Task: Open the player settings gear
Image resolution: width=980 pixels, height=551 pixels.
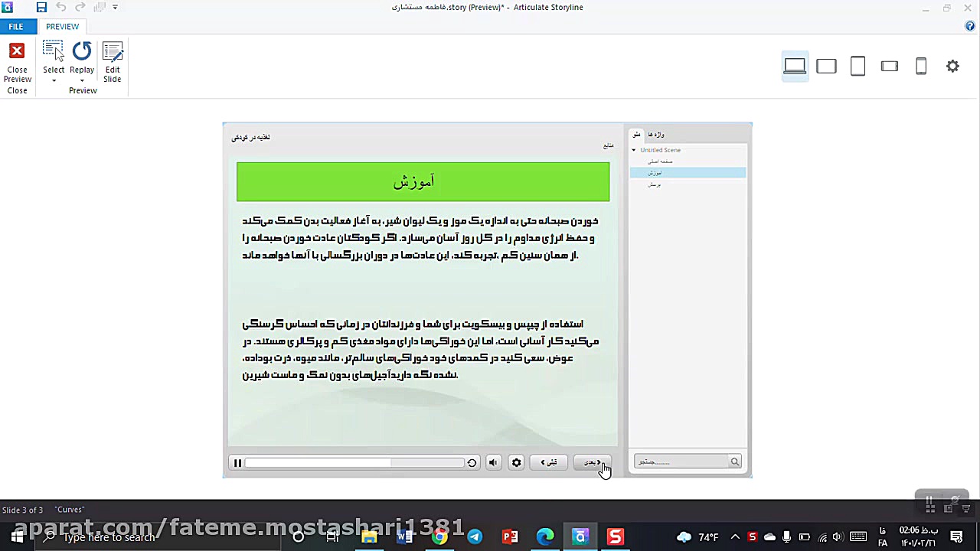Action: tap(516, 462)
